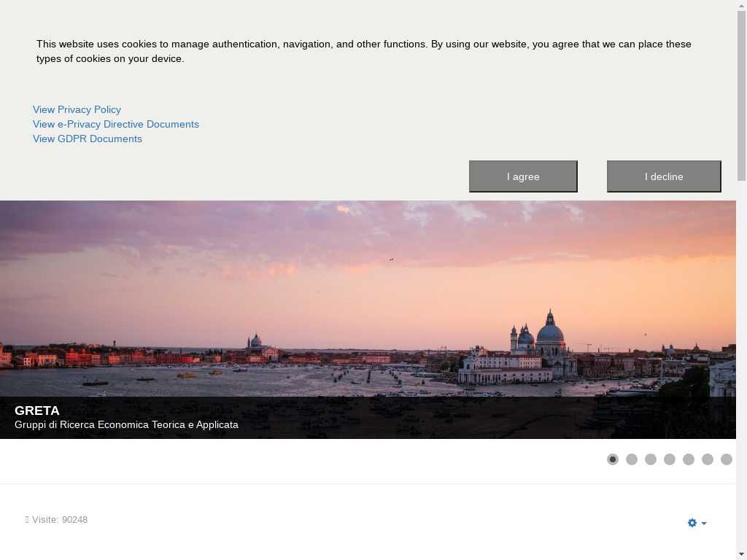Click the gear settings icon
Viewport: 747px width, 560px height.
[x=692, y=523]
